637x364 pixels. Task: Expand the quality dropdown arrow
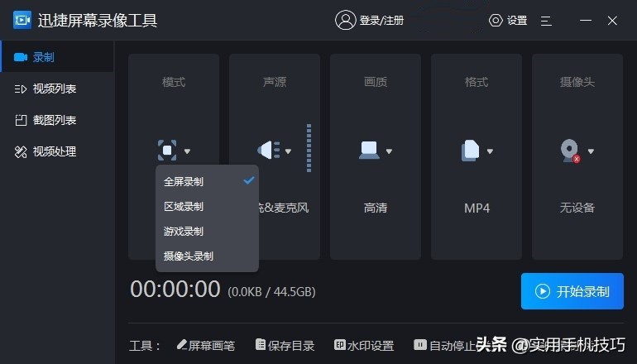pos(389,151)
